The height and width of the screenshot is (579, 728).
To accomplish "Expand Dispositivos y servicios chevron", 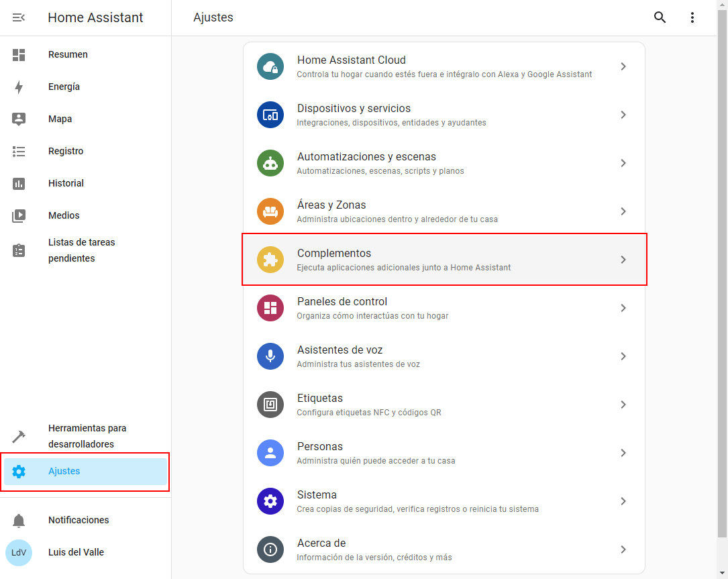I will click(x=623, y=115).
